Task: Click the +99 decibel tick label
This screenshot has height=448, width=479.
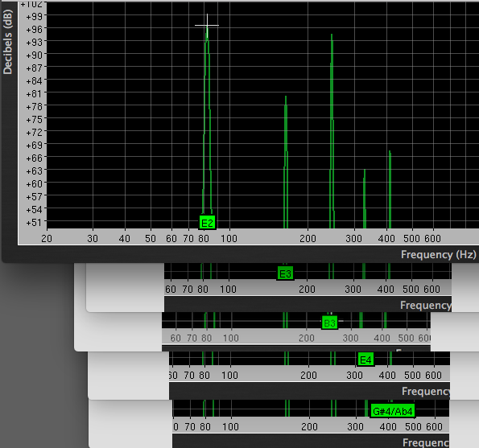Action: tap(34, 16)
